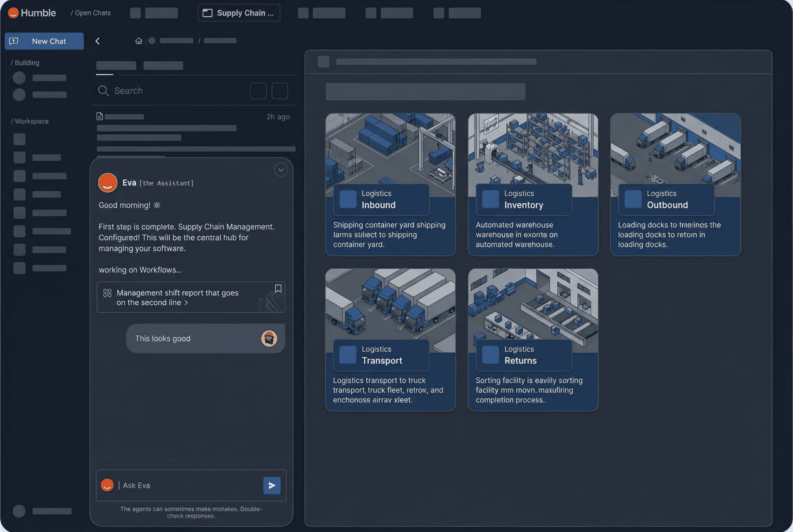Viewport: 793px width, 532px height.
Task: Click Eva's orange avatar in chat header
Action: pos(108,183)
